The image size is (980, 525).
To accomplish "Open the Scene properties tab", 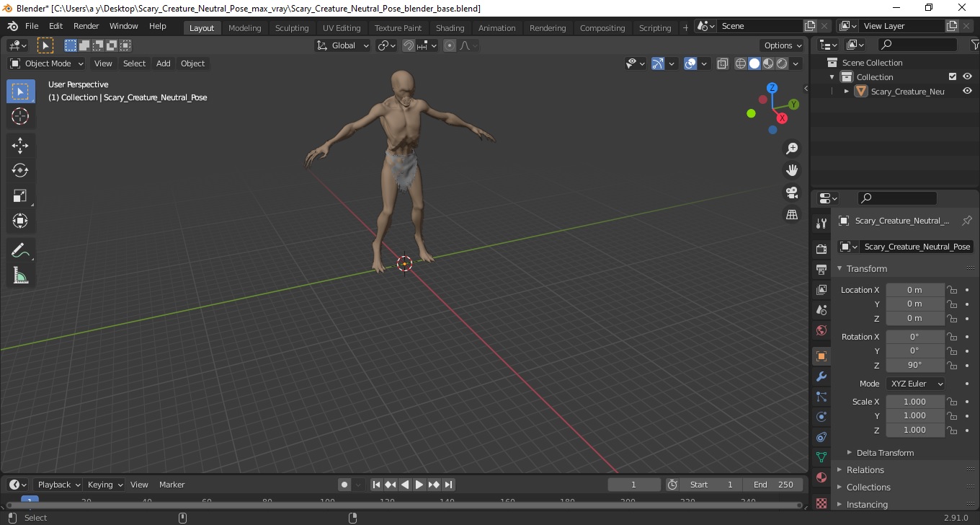I will [821, 310].
